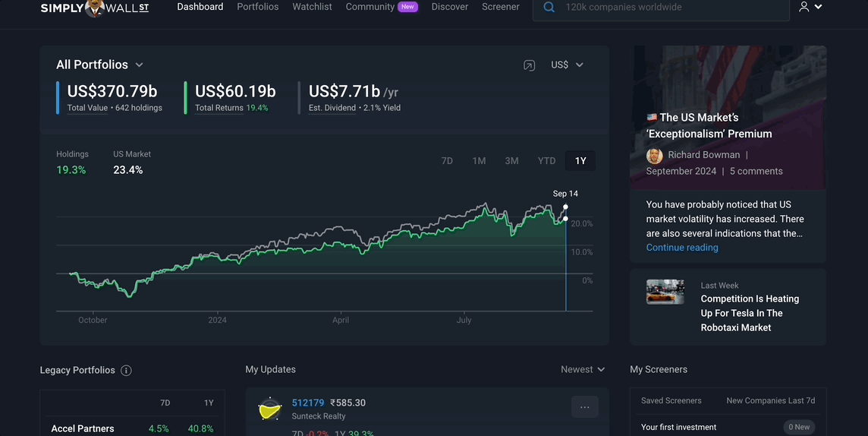Click the Sep 14 chart marker point

[x=565, y=207]
